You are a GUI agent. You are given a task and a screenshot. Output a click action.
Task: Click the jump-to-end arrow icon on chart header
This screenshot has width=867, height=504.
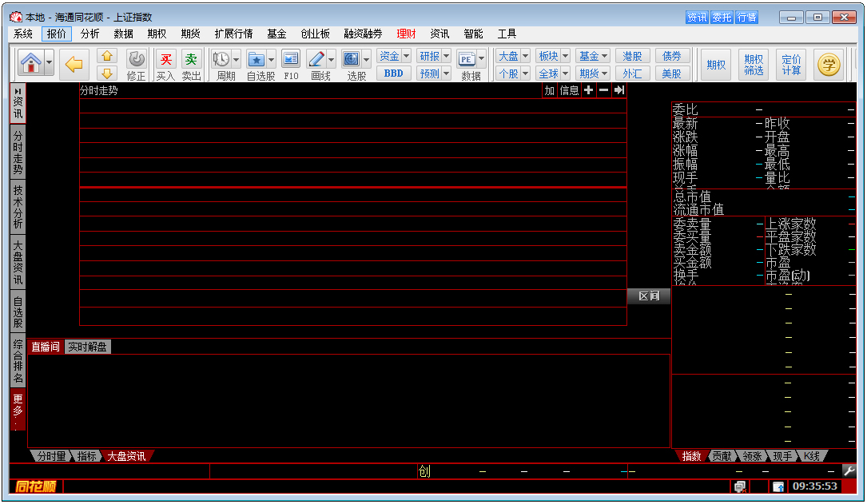coord(619,90)
